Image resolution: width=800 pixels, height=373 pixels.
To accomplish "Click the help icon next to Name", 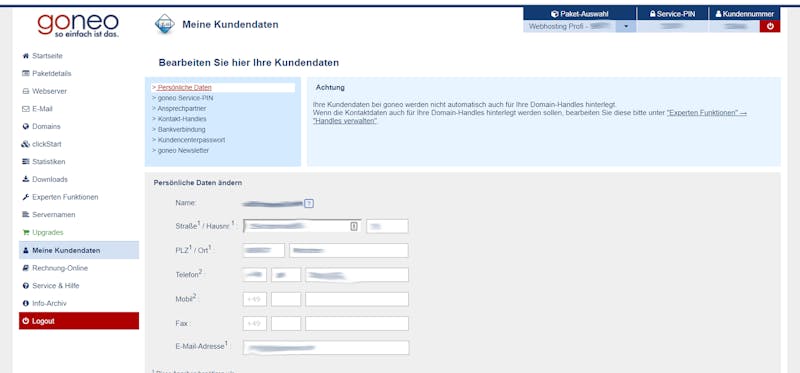I will [x=309, y=204].
